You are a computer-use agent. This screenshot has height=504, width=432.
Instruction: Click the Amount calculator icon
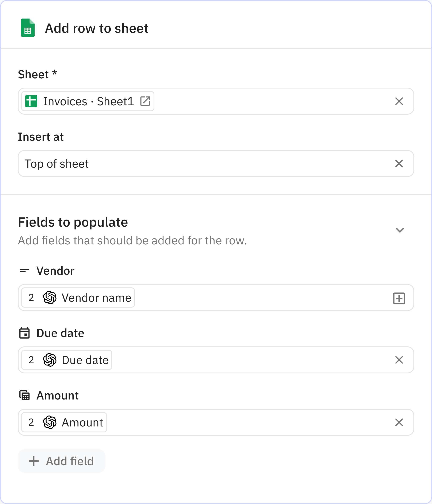pos(24,395)
